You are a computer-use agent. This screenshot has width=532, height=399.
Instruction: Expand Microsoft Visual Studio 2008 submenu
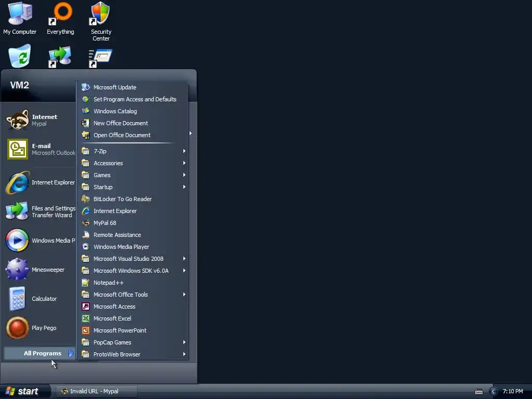(132, 259)
